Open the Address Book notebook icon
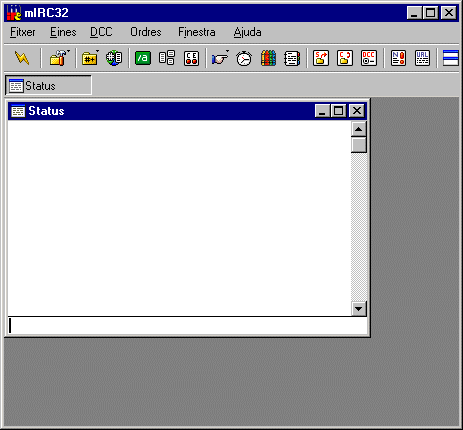 coord(292,58)
